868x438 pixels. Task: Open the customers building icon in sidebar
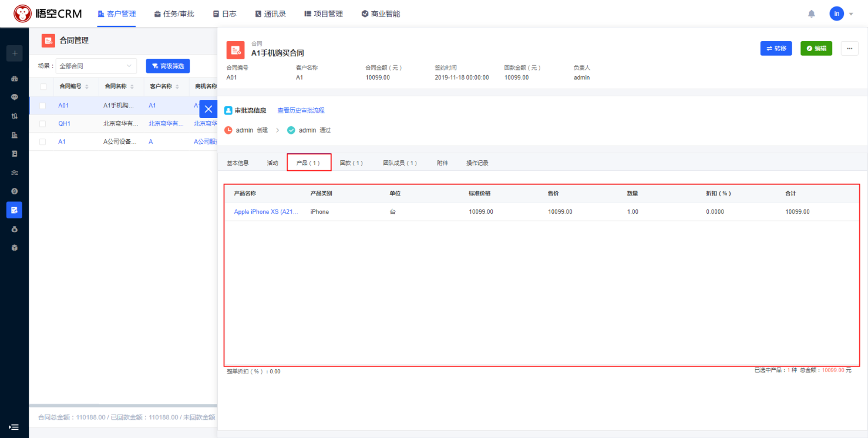click(14, 135)
